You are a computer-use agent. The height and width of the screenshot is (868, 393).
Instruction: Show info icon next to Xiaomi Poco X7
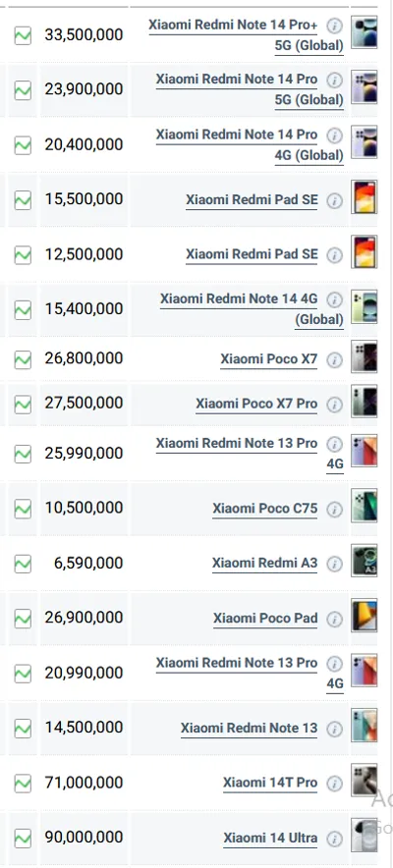334,360
